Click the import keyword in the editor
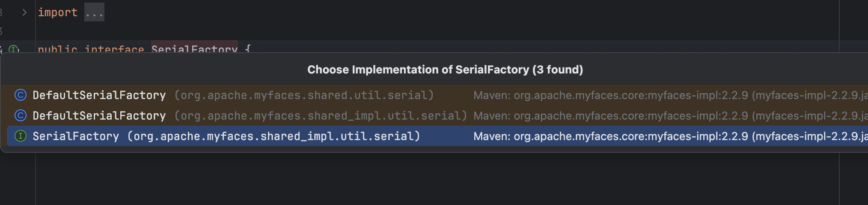 click(x=57, y=12)
